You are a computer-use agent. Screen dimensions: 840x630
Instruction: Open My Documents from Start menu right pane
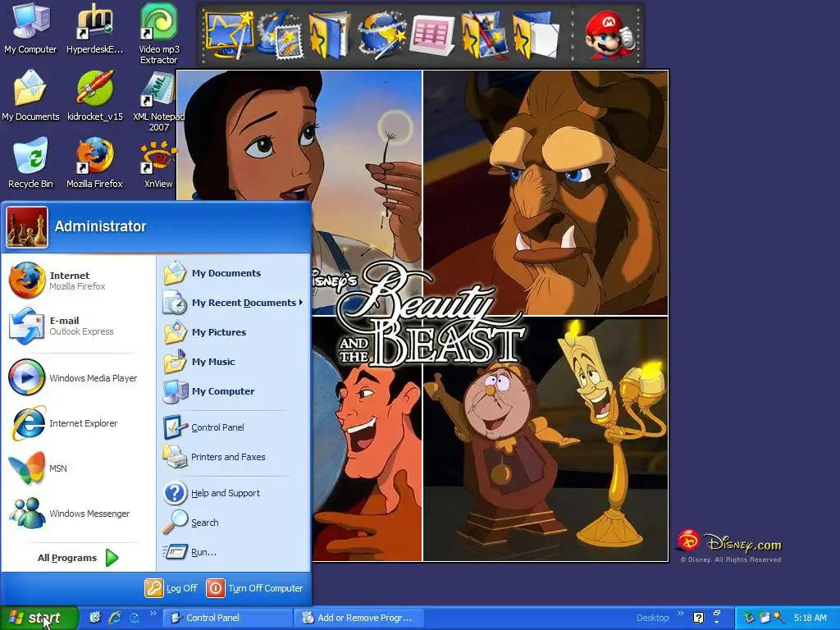[233, 273]
